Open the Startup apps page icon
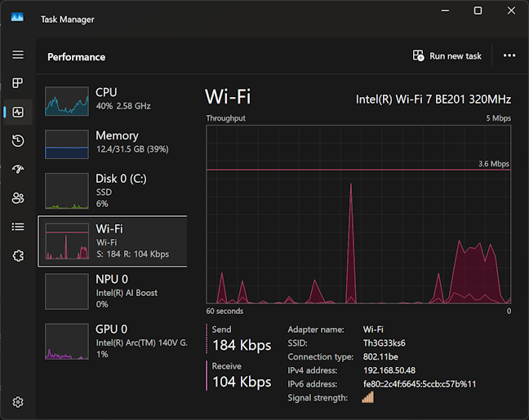This screenshot has width=529, height=420. [18, 169]
